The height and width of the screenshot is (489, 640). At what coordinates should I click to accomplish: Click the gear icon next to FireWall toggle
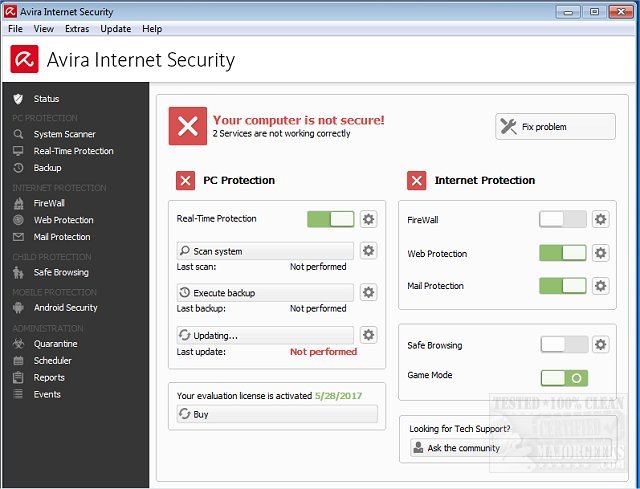click(x=600, y=219)
